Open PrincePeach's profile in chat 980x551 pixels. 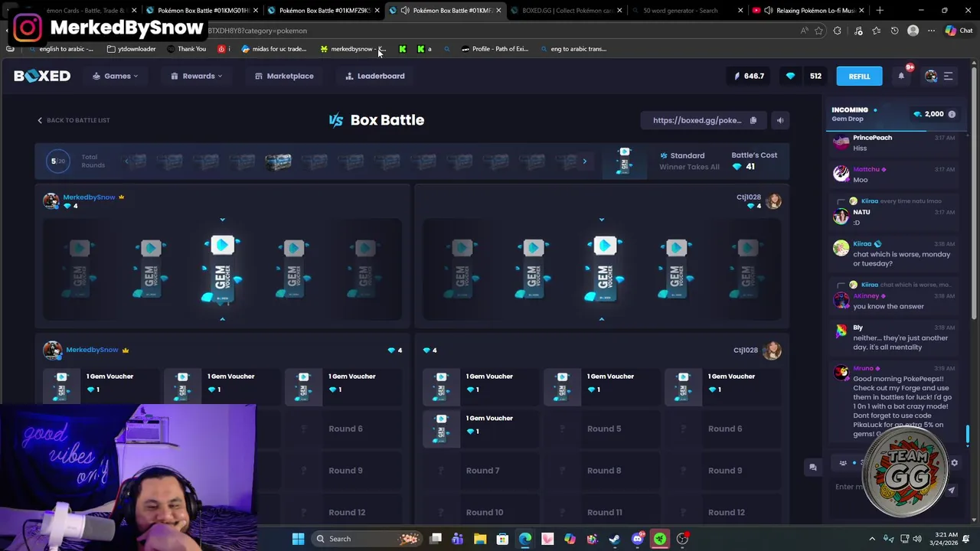pos(872,138)
